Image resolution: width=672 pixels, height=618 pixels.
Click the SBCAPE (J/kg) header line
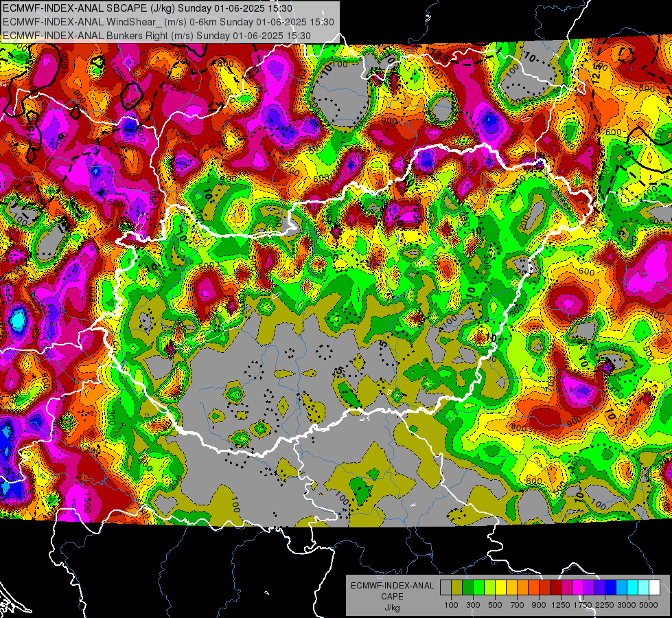[148, 8]
